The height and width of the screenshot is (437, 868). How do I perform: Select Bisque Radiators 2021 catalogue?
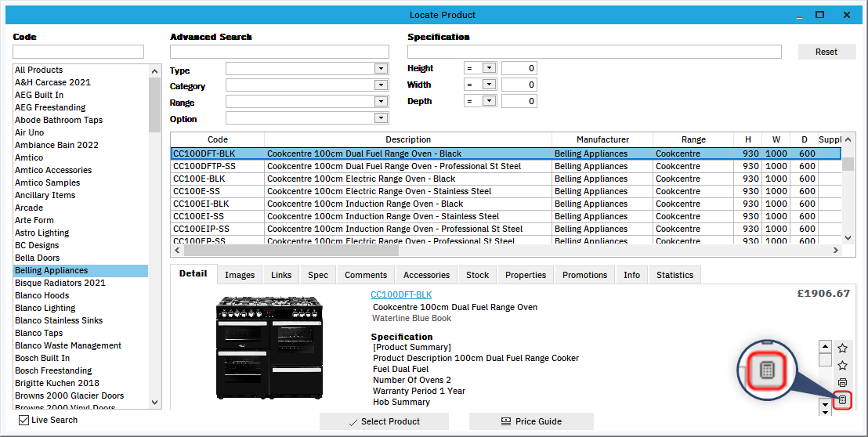[x=81, y=283]
